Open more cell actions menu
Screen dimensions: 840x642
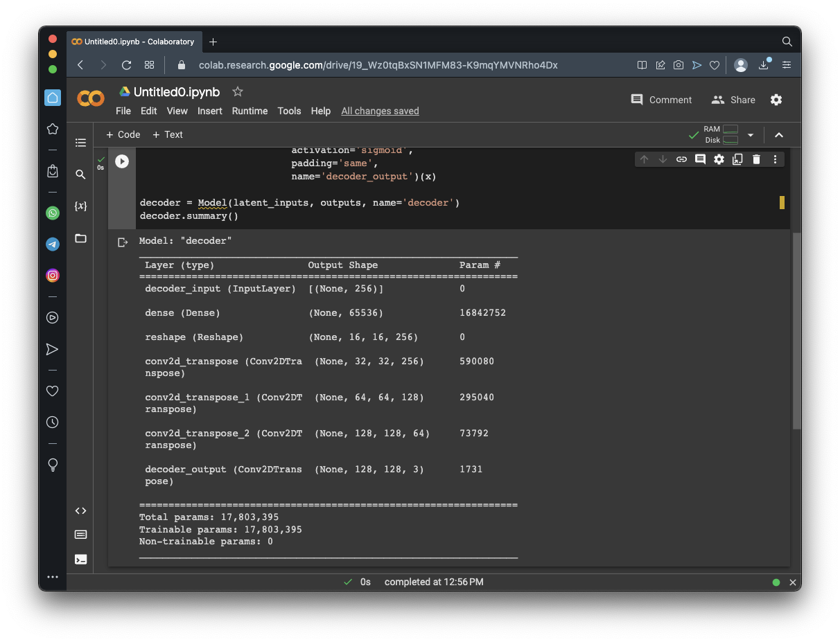point(775,159)
